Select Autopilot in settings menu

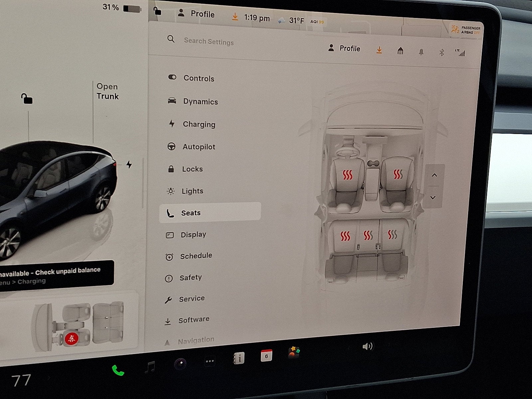(199, 147)
